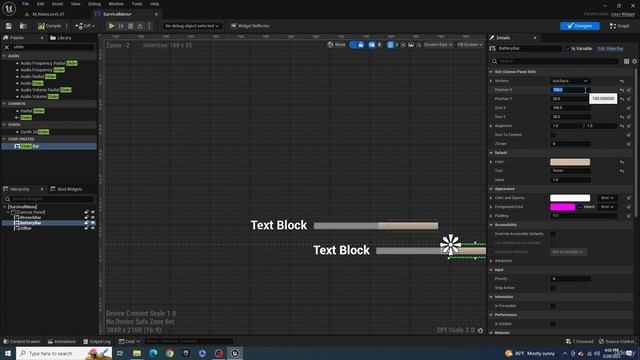Toggle lock icon for WrenchBar
Image resolution: width=640 pixels, height=360 pixels.
pos(86,218)
